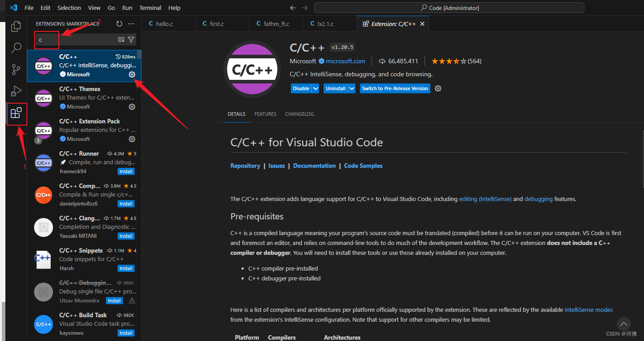Viewport: 644px width, 341px height.
Task: Open manage gear for C/C++ extension in list
Action: tap(132, 74)
